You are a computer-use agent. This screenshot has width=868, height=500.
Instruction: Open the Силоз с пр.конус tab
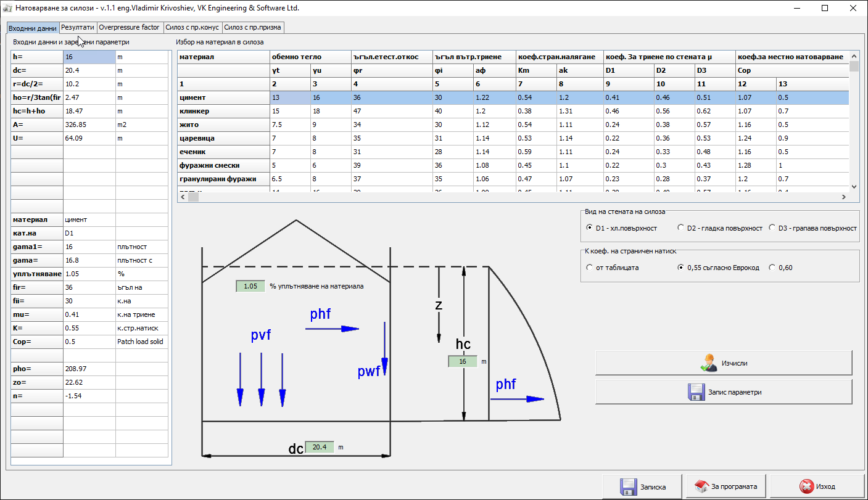(x=192, y=28)
